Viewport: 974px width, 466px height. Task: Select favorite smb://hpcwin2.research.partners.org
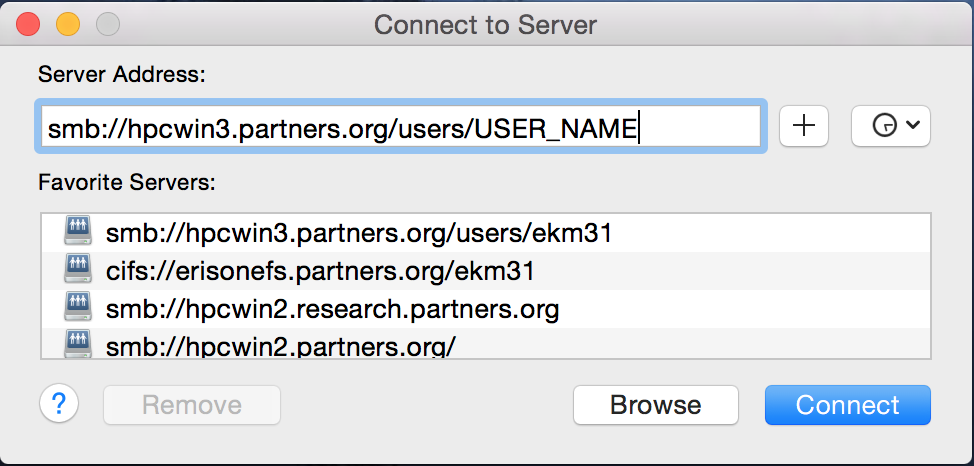point(486,309)
